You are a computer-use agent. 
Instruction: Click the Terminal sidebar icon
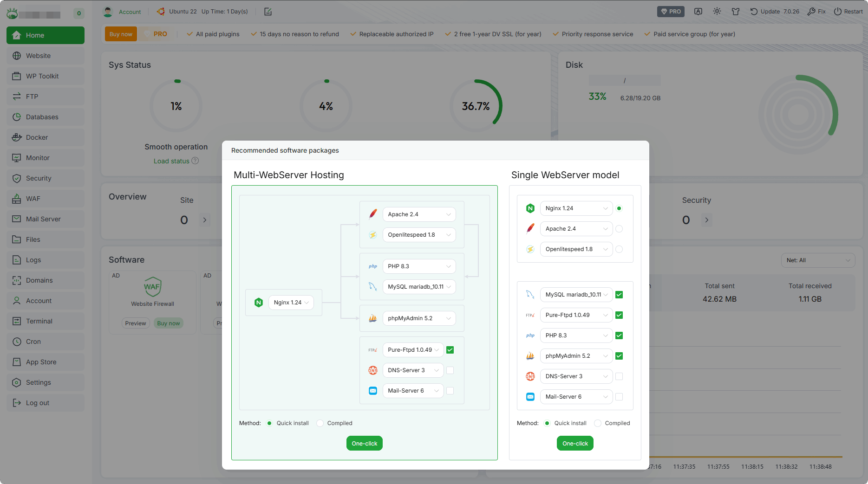click(17, 321)
